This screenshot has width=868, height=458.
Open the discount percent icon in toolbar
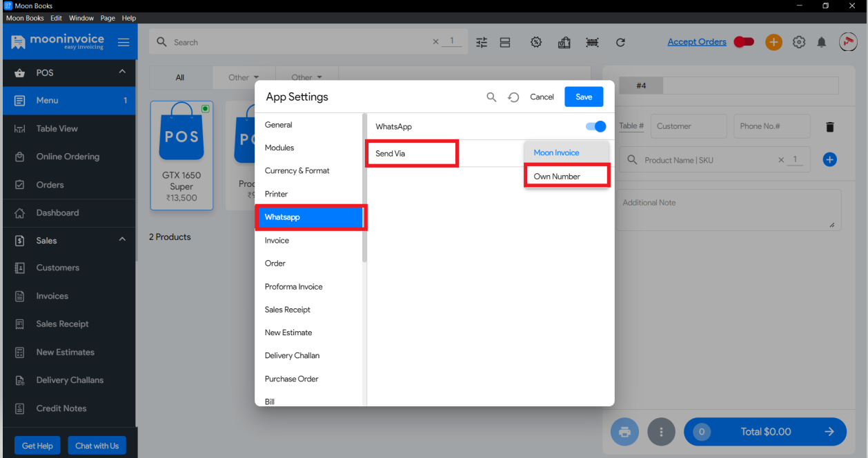point(536,42)
